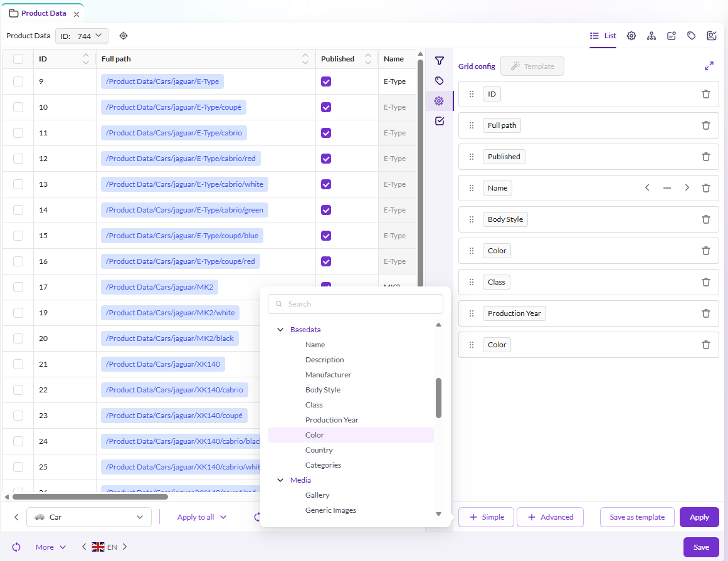Viewport: 728px width, 561px height.
Task: Toggle Published checkbox for E-Type/coupé row
Action: pyautogui.click(x=326, y=107)
